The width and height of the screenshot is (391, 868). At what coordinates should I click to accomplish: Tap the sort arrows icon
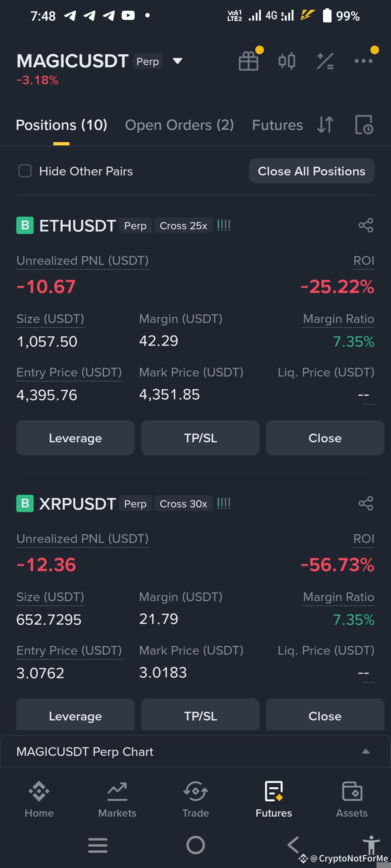(325, 125)
